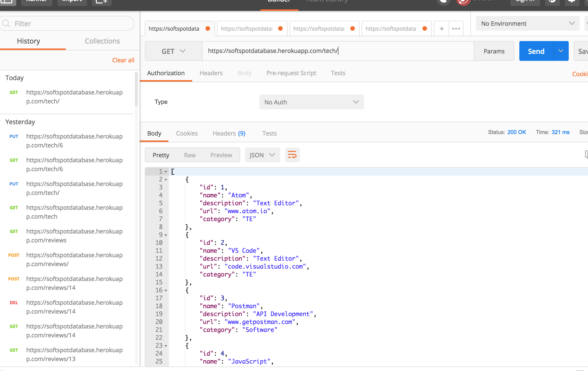588x371 pixels.
Task: Click the blue Send button
Action: click(x=536, y=51)
